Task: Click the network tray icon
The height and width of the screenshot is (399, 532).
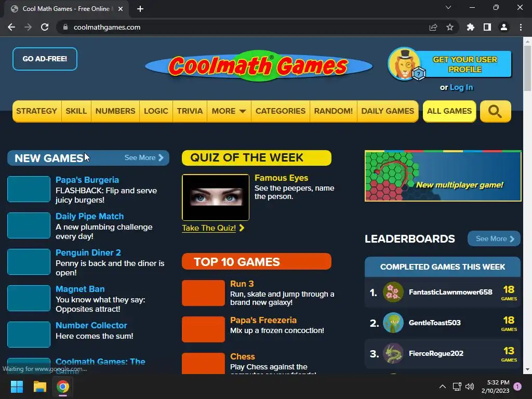Action: (457, 387)
